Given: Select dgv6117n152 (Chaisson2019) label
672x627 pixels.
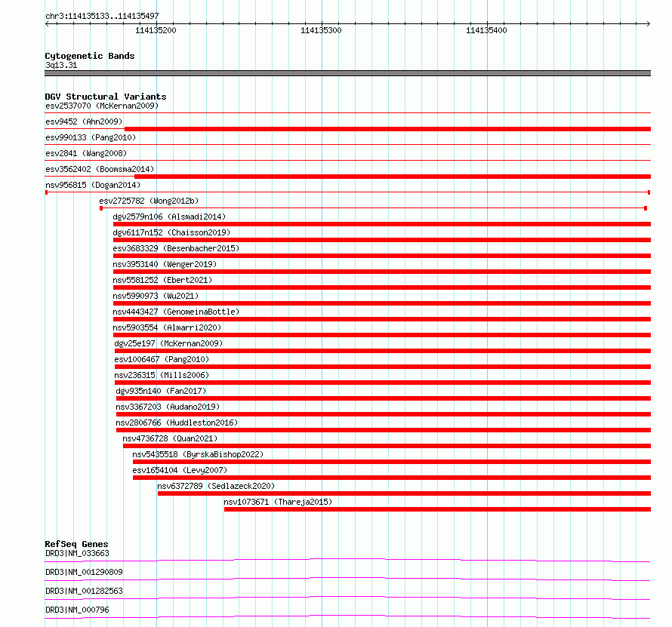Looking at the screenshot, I should coord(171,232).
